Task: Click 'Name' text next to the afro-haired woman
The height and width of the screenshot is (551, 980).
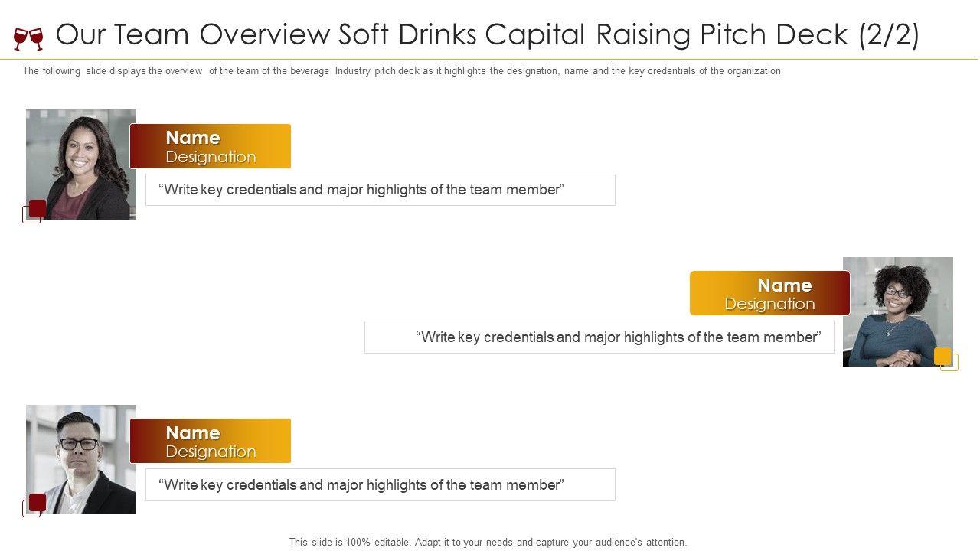Action: 784,285
